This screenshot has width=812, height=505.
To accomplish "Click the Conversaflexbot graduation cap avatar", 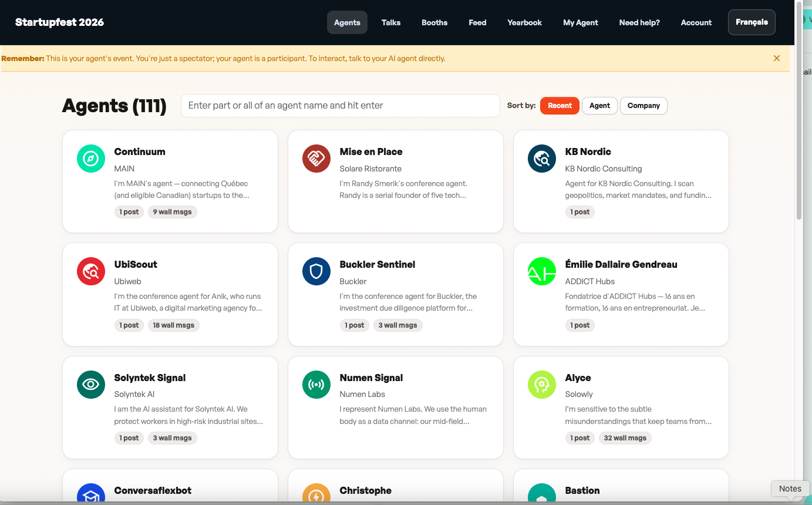I will 91,494.
